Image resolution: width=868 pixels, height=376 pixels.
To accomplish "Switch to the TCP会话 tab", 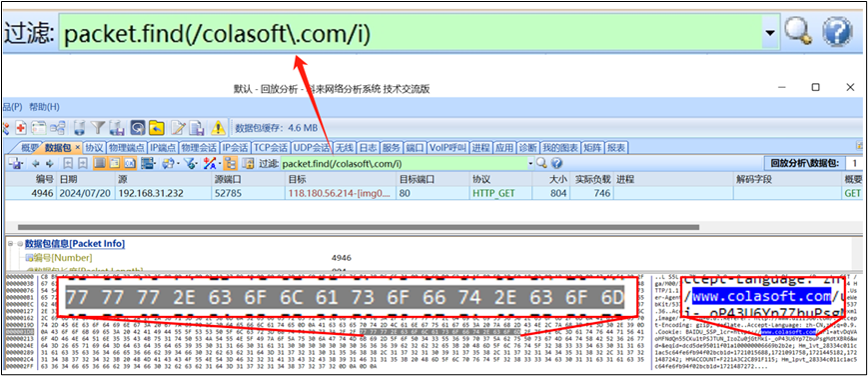I will coord(271,148).
